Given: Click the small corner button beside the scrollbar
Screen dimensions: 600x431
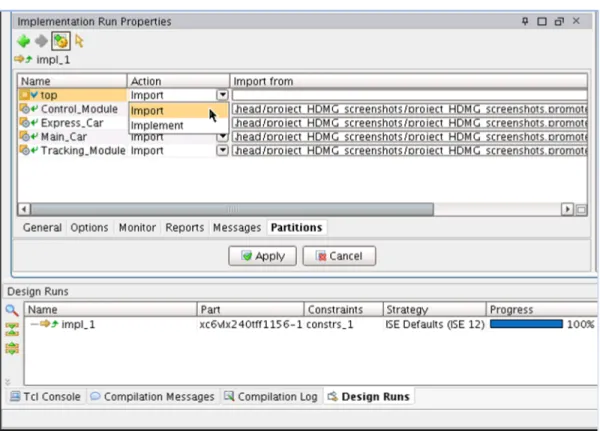Looking at the screenshot, I should click(581, 209).
